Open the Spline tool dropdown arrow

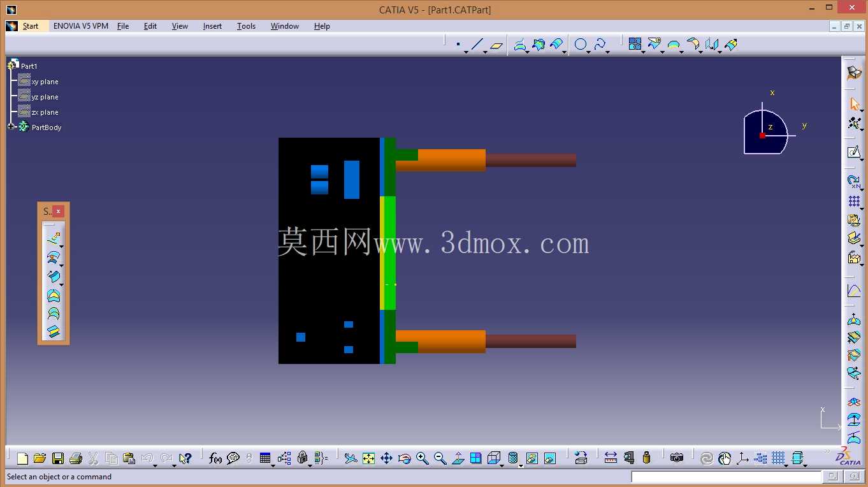[608, 52]
